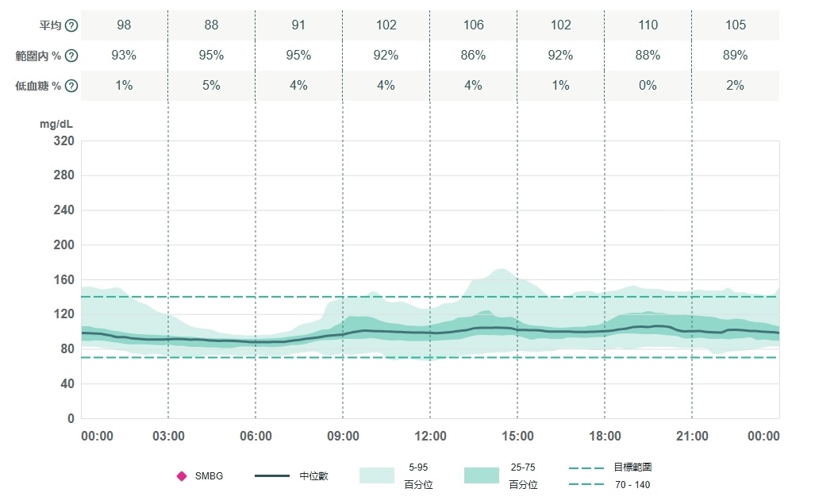Click the 中位數 legend text
Viewport: 838px width, 504px height.
(314, 476)
